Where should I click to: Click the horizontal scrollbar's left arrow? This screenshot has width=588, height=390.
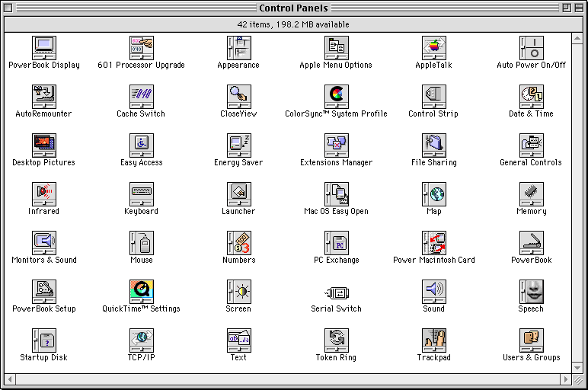click(10, 379)
